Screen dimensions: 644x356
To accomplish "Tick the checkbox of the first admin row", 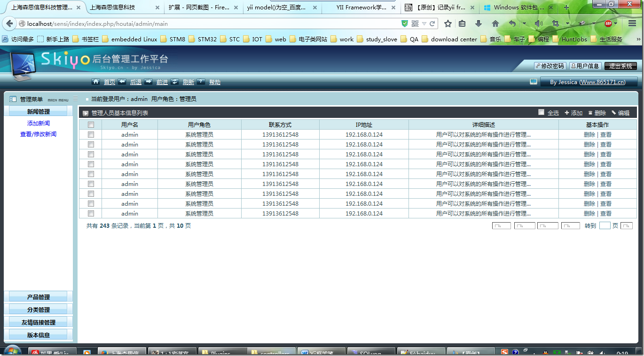I will coord(91,135).
